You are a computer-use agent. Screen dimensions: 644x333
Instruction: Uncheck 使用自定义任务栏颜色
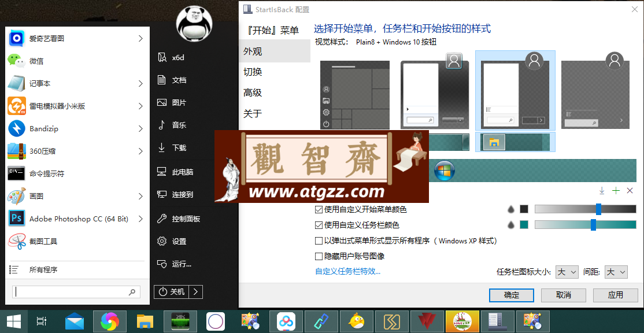pyautogui.click(x=319, y=225)
